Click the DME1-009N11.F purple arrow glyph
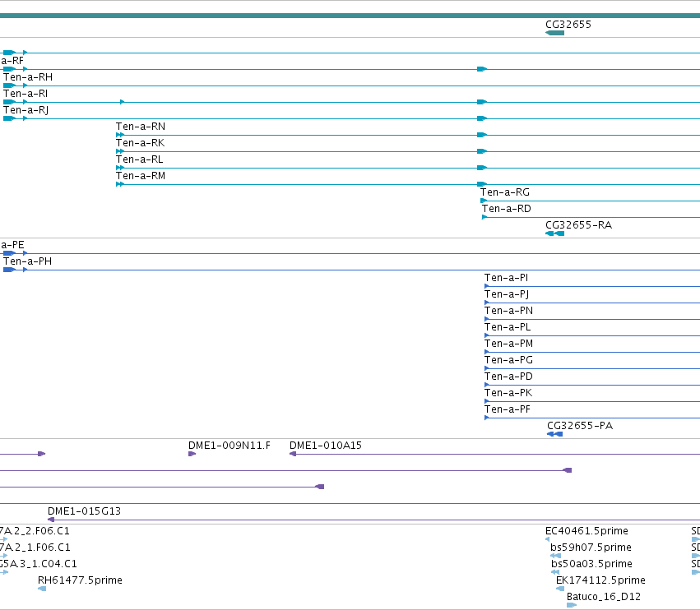Viewport: 700px width, 610px height. (x=192, y=454)
